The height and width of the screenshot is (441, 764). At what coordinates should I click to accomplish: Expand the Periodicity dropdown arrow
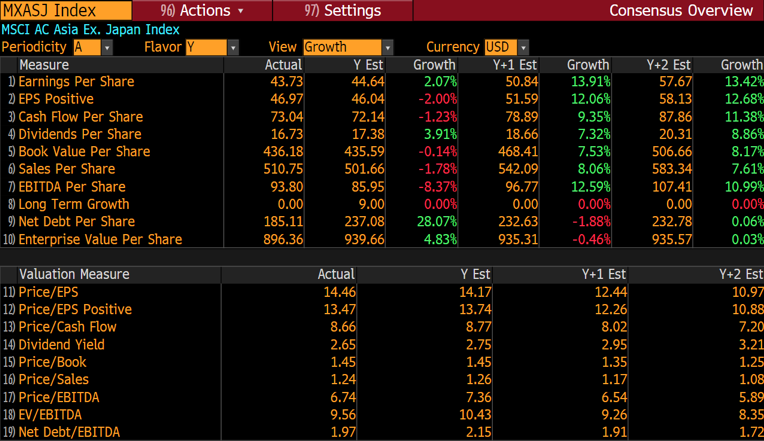coord(107,48)
